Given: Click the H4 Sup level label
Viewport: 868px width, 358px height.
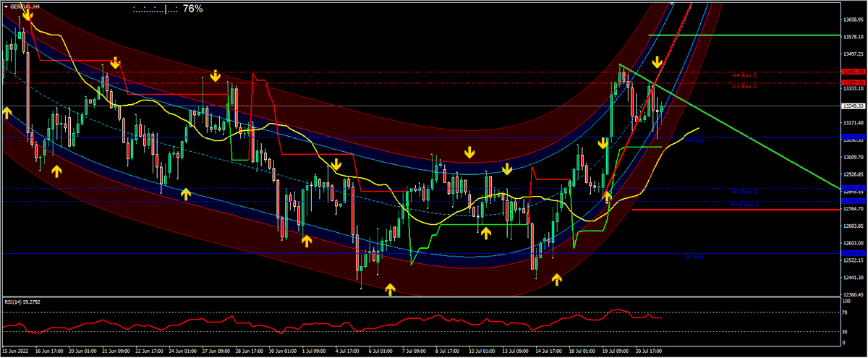Looking at the screenshot, I should tap(694, 140).
